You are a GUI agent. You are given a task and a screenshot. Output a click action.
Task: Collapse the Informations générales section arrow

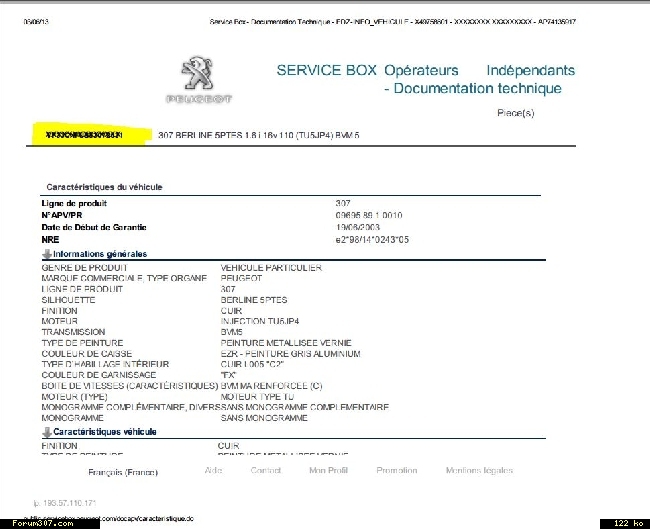click(47, 254)
